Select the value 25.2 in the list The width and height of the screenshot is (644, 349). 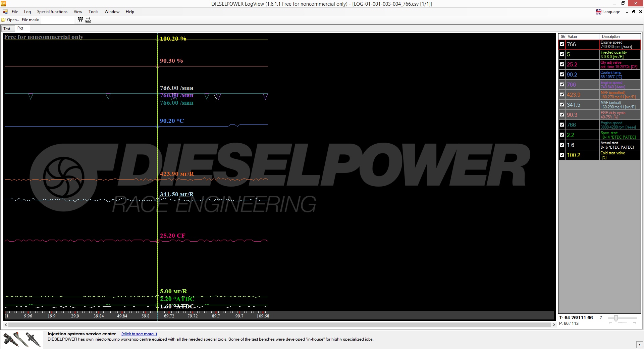pyautogui.click(x=582, y=64)
